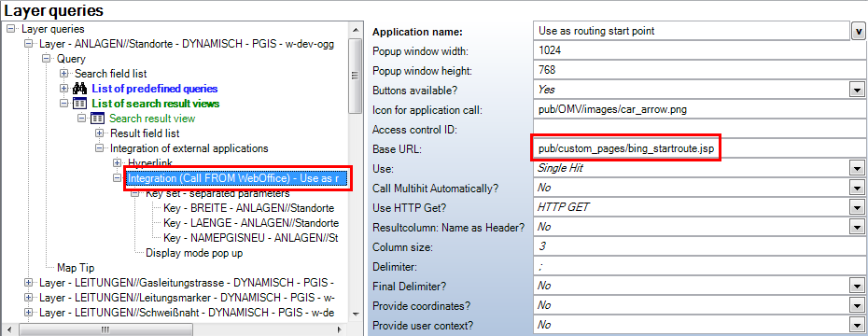The width and height of the screenshot is (868, 336).
Task: Select List of search result views item
Action: [x=156, y=103]
